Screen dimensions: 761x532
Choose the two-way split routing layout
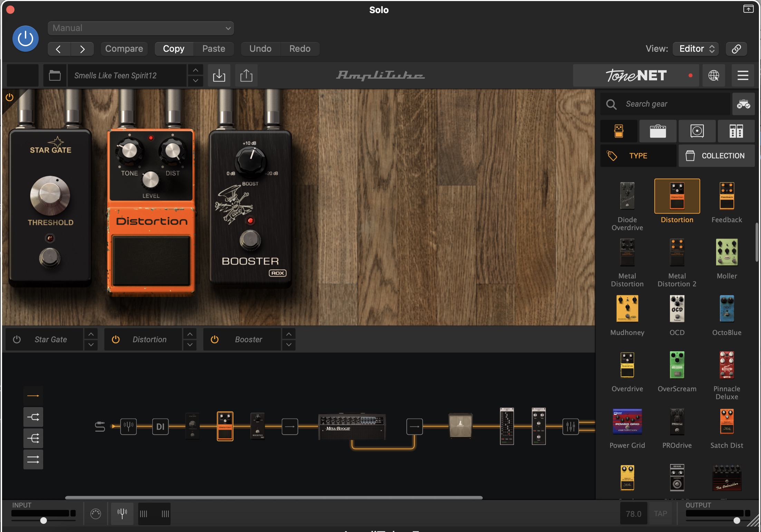[x=33, y=417]
